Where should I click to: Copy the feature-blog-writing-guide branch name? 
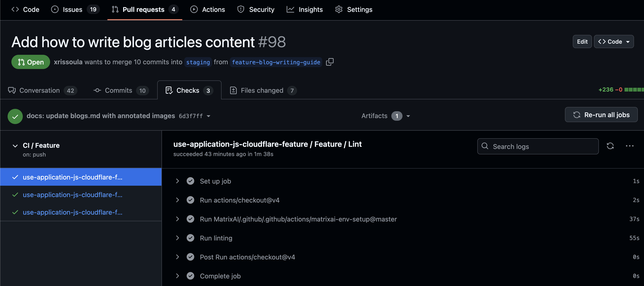coord(330,62)
